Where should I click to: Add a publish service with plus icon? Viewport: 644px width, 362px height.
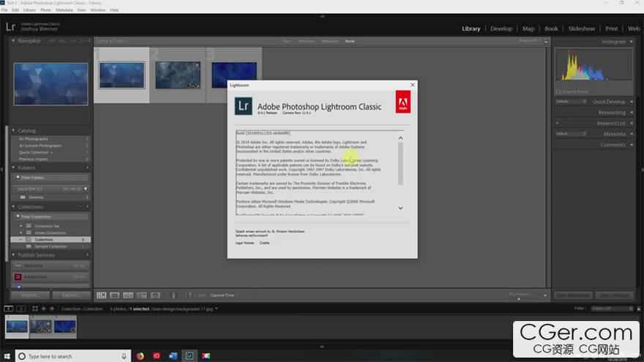(x=88, y=255)
